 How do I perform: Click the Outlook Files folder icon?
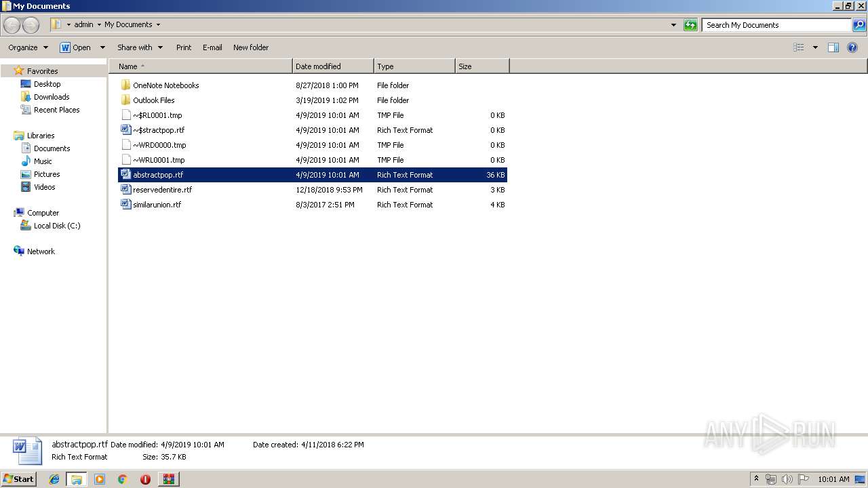pyautogui.click(x=125, y=100)
